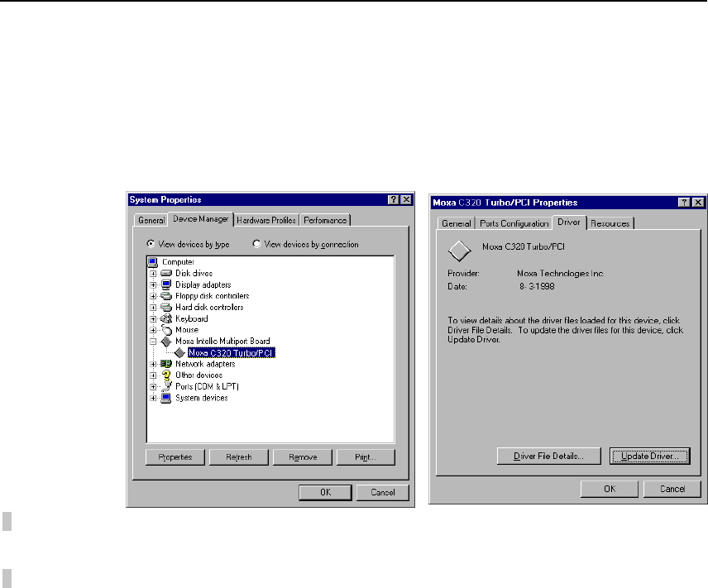Screen dimensions: 708x588
Task: Select Moxa C320 Turbo/PCI tree entry
Action: click(232, 352)
